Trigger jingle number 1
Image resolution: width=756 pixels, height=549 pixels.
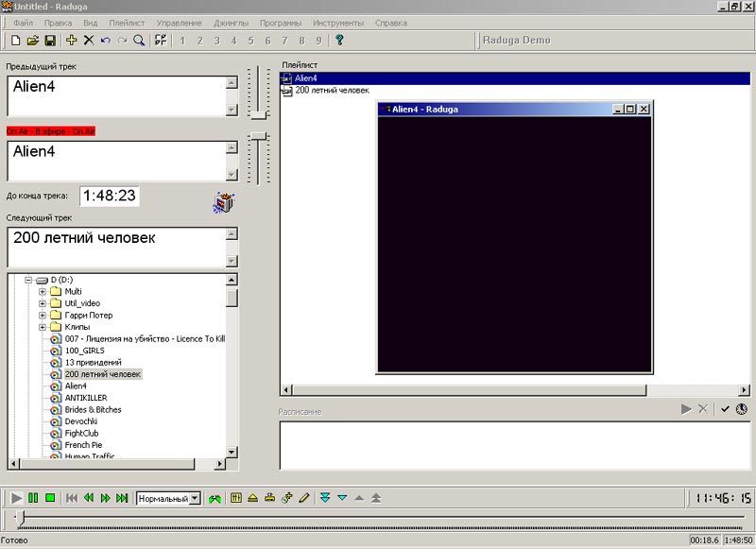[182, 41]
